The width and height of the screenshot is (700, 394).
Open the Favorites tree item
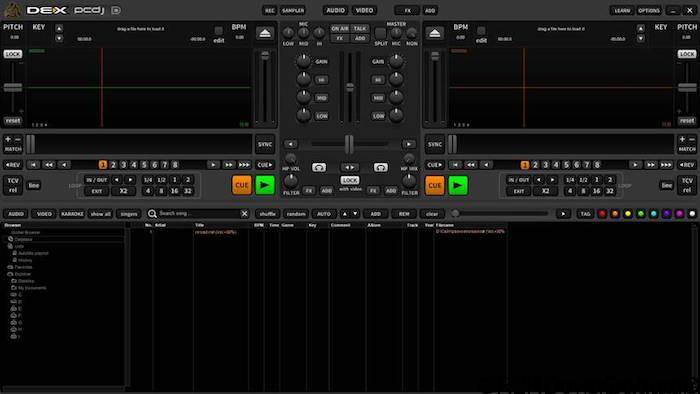point(23,267)
